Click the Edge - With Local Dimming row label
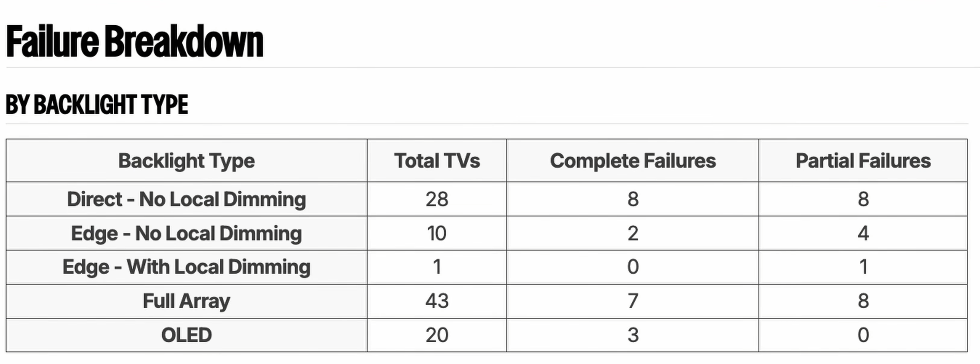The width and height of the screenshot is (980, 364). point(187,267)
